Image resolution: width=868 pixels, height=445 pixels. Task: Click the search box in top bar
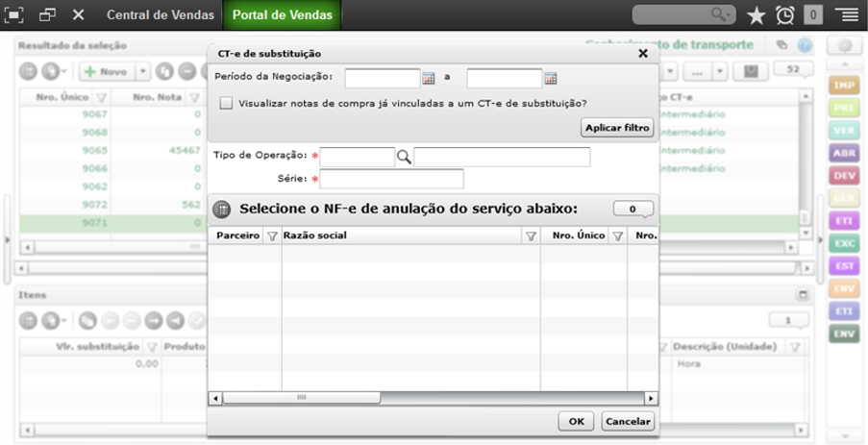(683, 15)
